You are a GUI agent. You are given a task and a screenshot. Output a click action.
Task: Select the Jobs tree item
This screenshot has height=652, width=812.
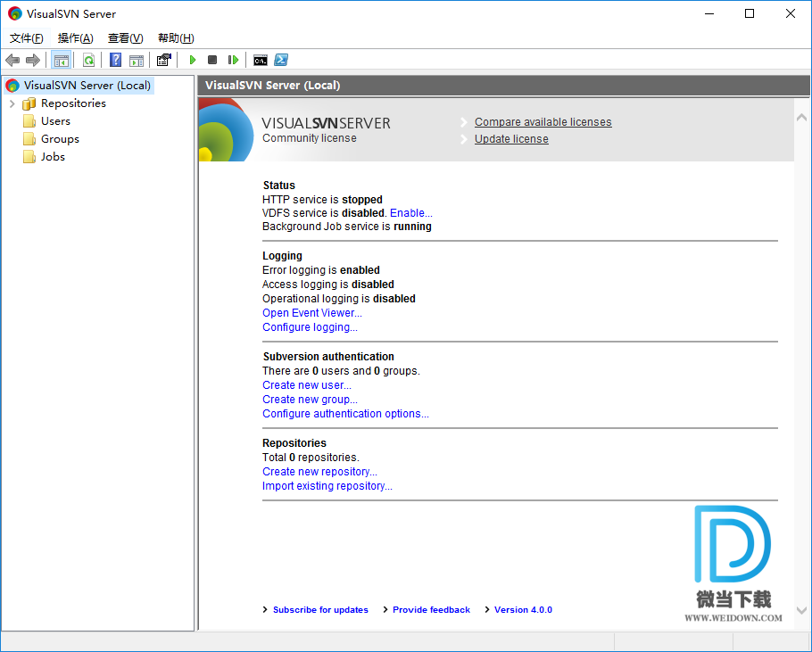(x=53, y=157)
